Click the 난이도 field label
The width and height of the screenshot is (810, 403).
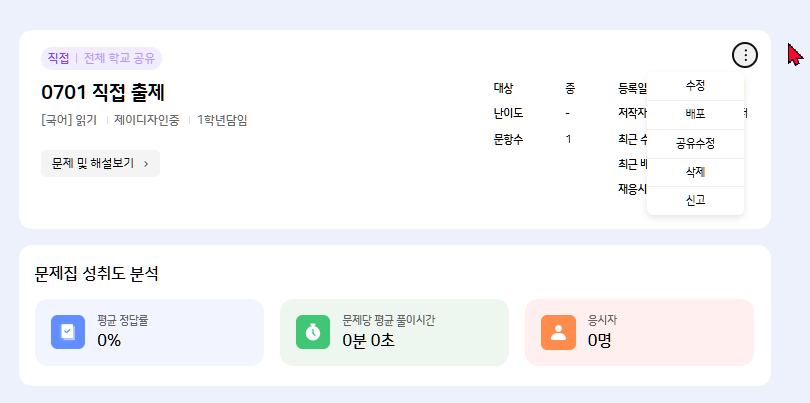pos(509,113)
